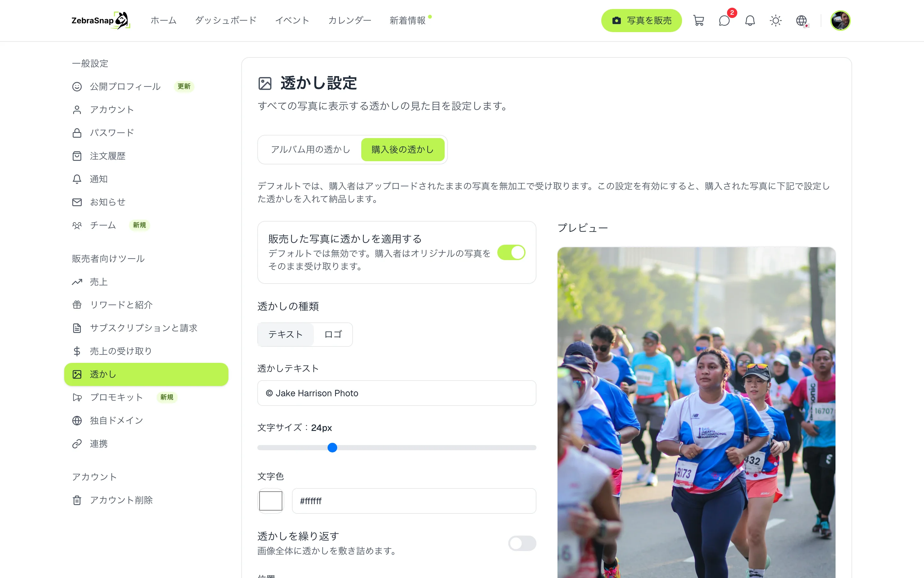Open 新着情報 in top navigation

[x=407, y=21]
